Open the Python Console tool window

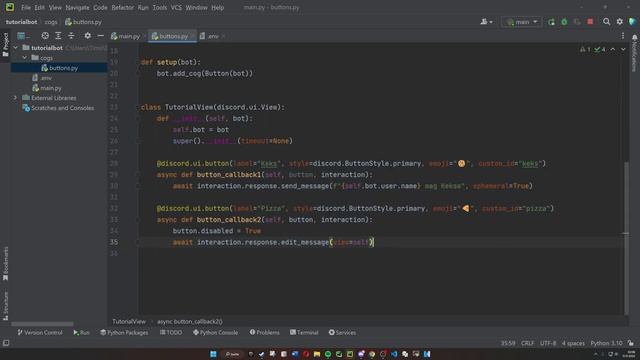(216, 333)
